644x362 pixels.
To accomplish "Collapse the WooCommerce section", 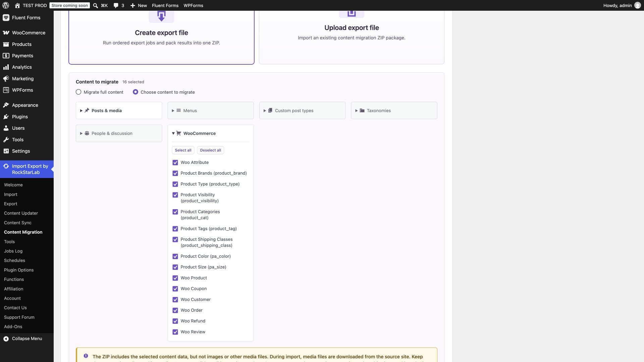I will pos(211,133).
